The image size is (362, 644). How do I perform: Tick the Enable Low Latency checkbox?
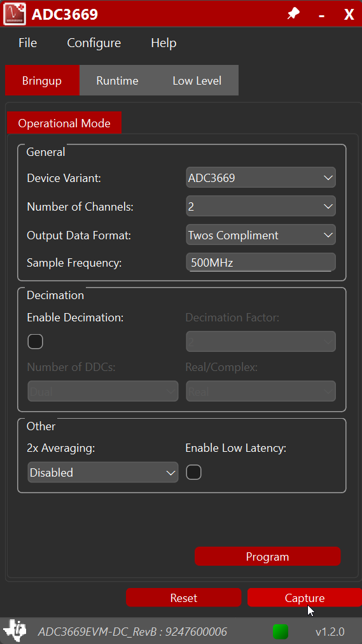(x=193, y=472)
